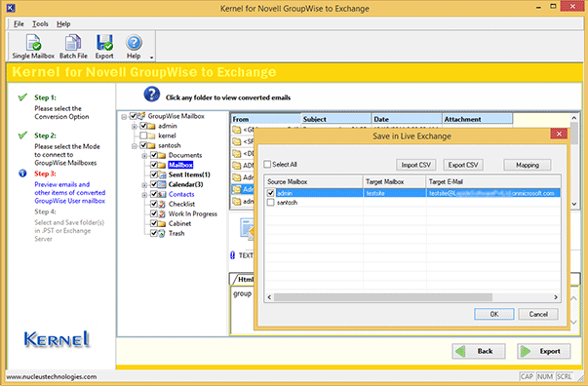Click the Trash folder icon
This screenshot has width=588, height=386.
click(x=162, y=233)
